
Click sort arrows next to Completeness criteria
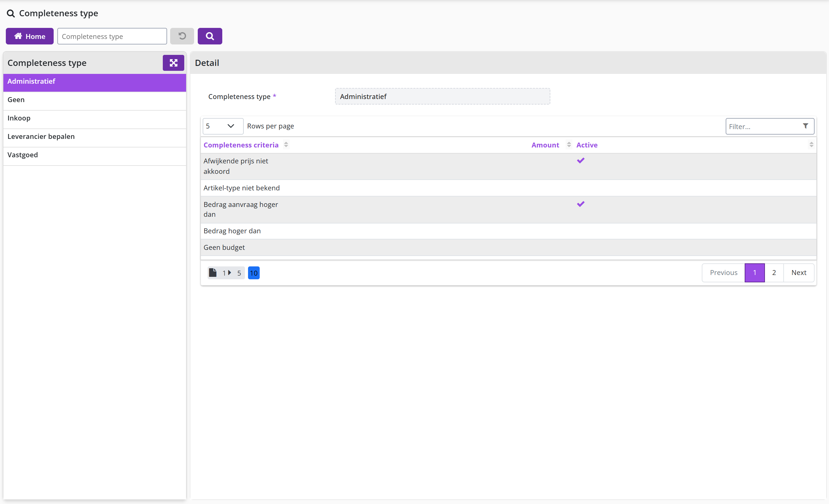pos(286,145)
